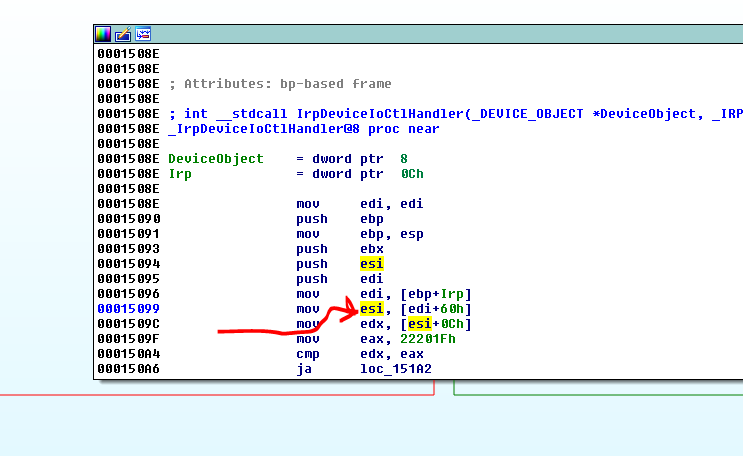This screenshot has width=743, height=456.
Task: Click the group nodes icon
Action: (x=143, y=34)
